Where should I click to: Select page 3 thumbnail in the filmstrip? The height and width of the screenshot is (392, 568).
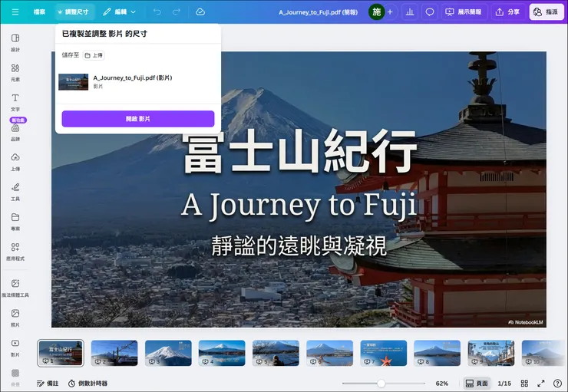(168, 353)
